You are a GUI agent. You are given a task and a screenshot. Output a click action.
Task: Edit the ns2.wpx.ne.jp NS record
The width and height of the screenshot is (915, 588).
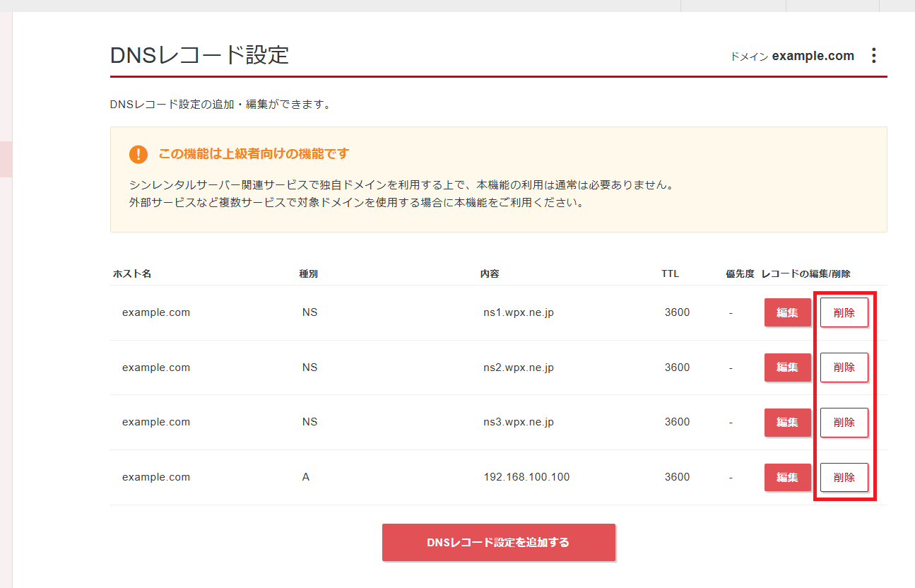click(788, 367)
